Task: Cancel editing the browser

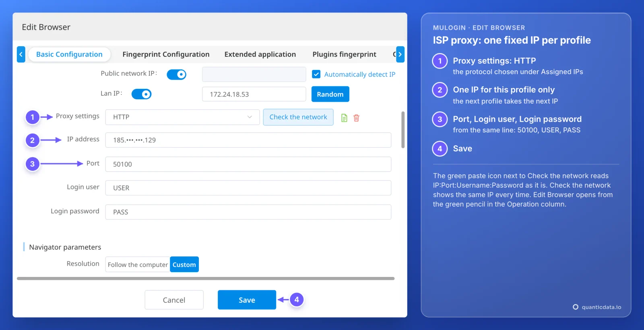Action: point(174,300)
